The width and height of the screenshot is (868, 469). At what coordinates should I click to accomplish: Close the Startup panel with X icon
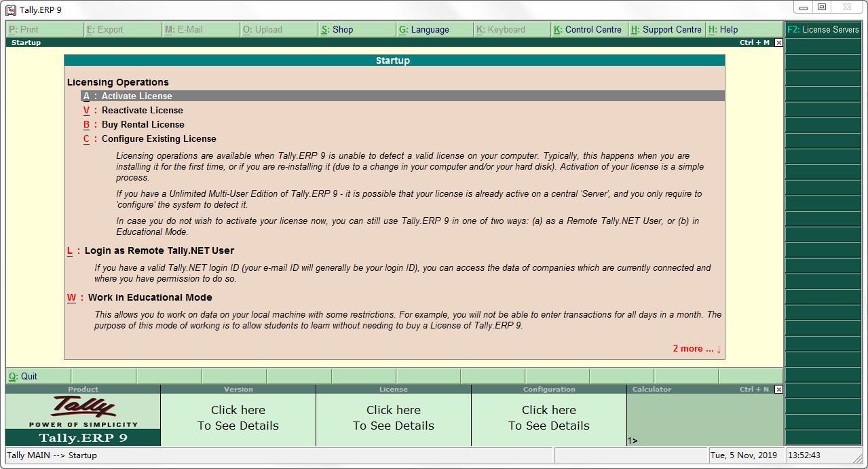coord(778,43)
